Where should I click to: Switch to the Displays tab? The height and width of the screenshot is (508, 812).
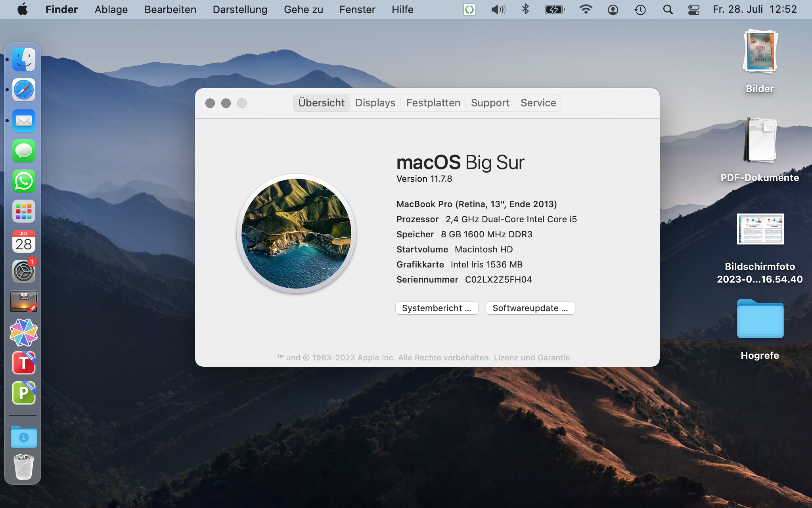(x=375, y=103)
